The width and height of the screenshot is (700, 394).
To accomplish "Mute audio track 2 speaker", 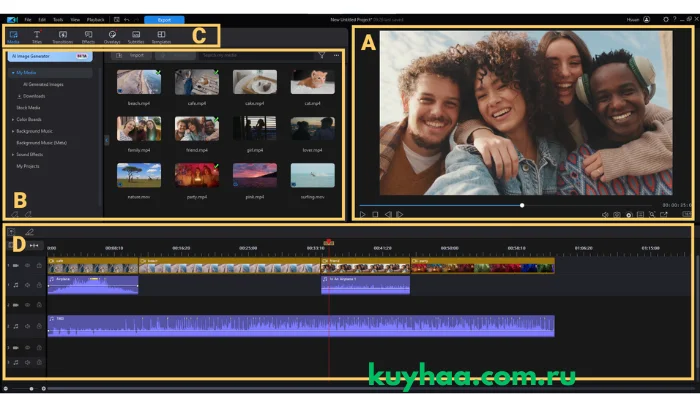I will (x=27, y=326).
